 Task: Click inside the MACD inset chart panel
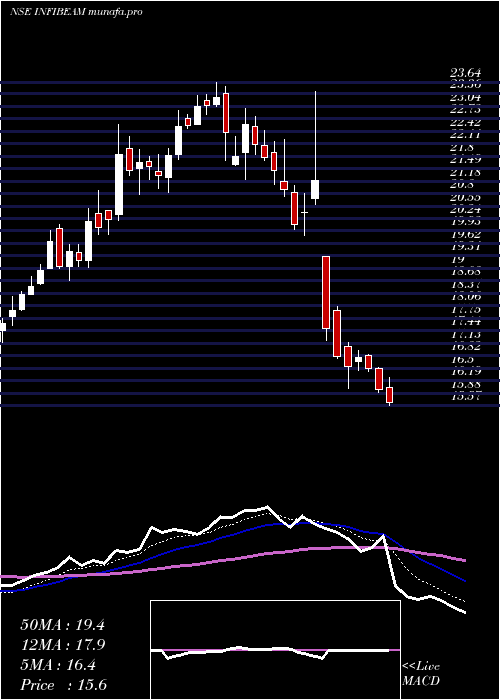275,650
